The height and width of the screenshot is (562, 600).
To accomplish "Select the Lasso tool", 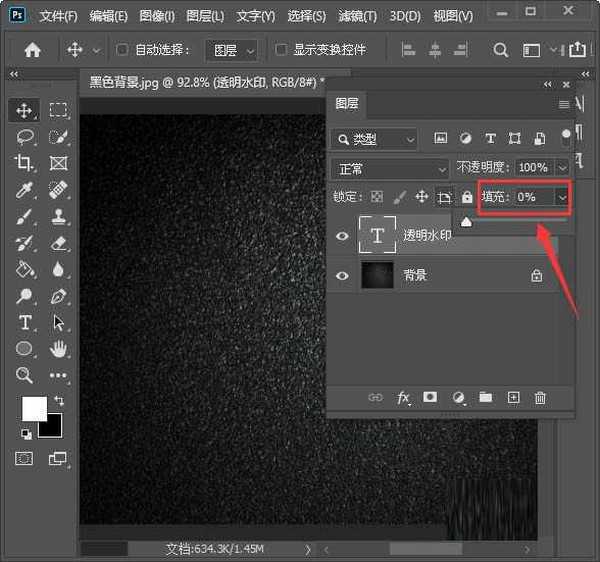I will pos(25,137).
